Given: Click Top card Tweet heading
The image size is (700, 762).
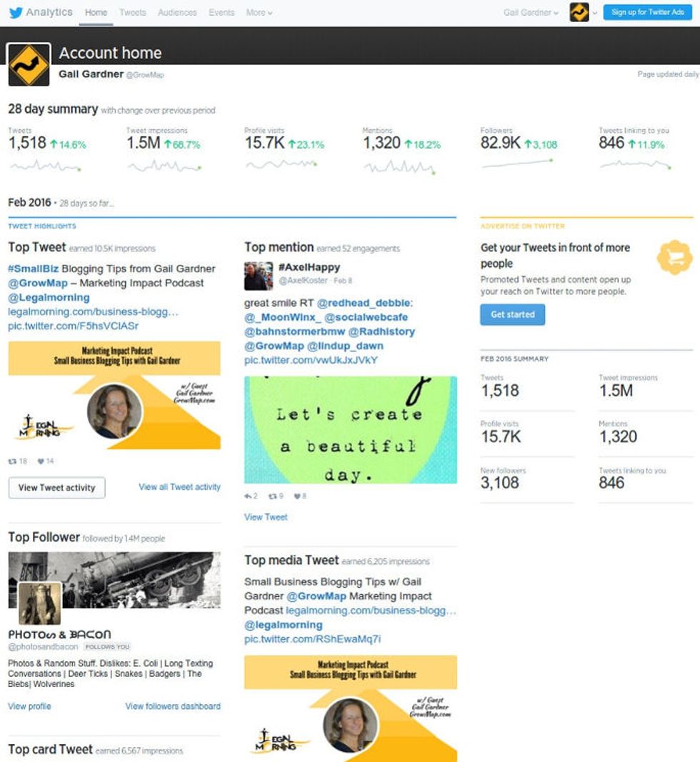Looking at the screenshot, I should click(x=50, y=749).
